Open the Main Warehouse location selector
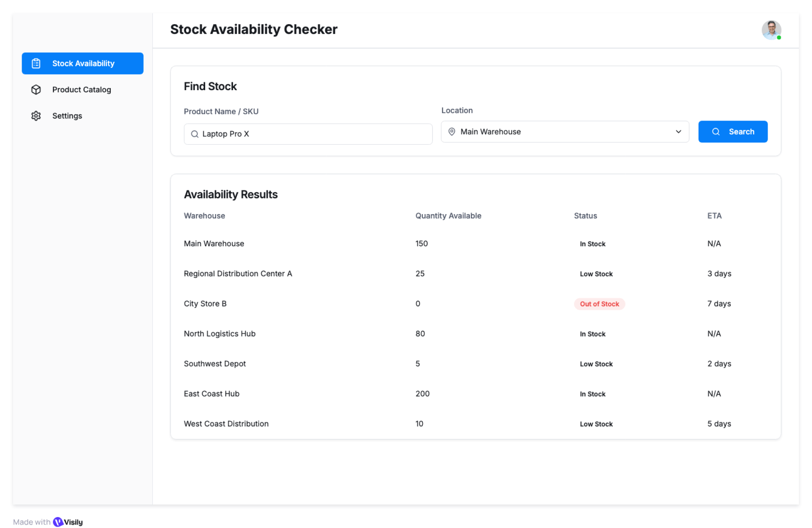The height and width of the screenshot is (528, 812). coord(565,132)
